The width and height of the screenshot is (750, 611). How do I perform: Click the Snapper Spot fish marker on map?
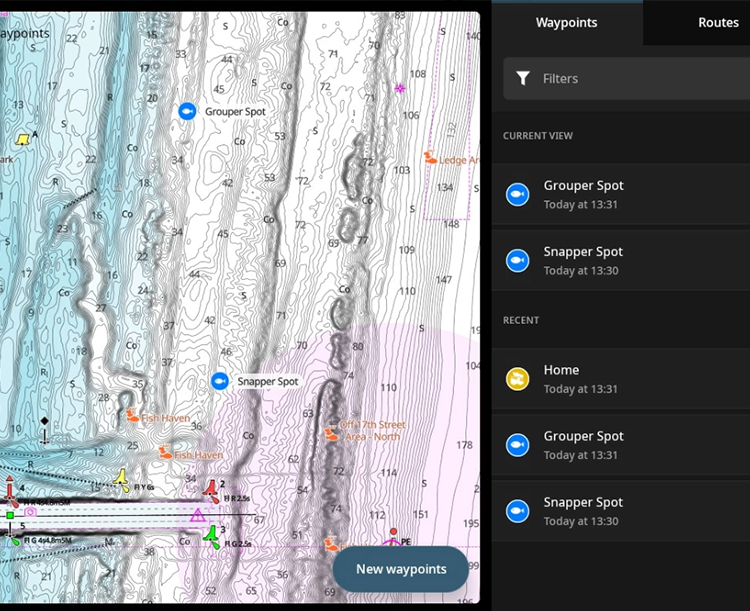pyautogui.click(x=219, y=381)
